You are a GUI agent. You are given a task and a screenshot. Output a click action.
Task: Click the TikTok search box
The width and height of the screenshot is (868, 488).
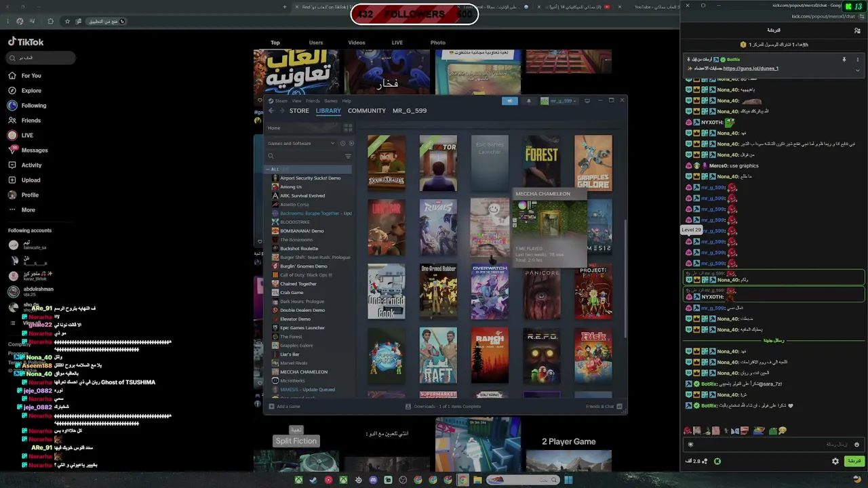click(x=41, y=58)
